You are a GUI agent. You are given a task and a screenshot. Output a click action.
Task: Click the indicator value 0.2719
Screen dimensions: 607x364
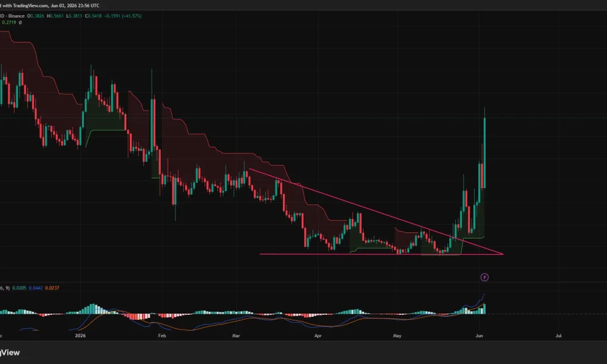point(9,22)
